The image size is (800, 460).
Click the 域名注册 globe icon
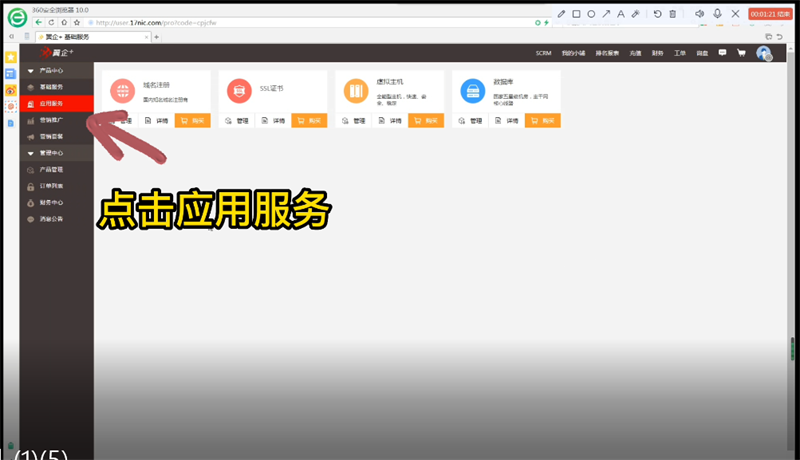click(x=122, y=91)
